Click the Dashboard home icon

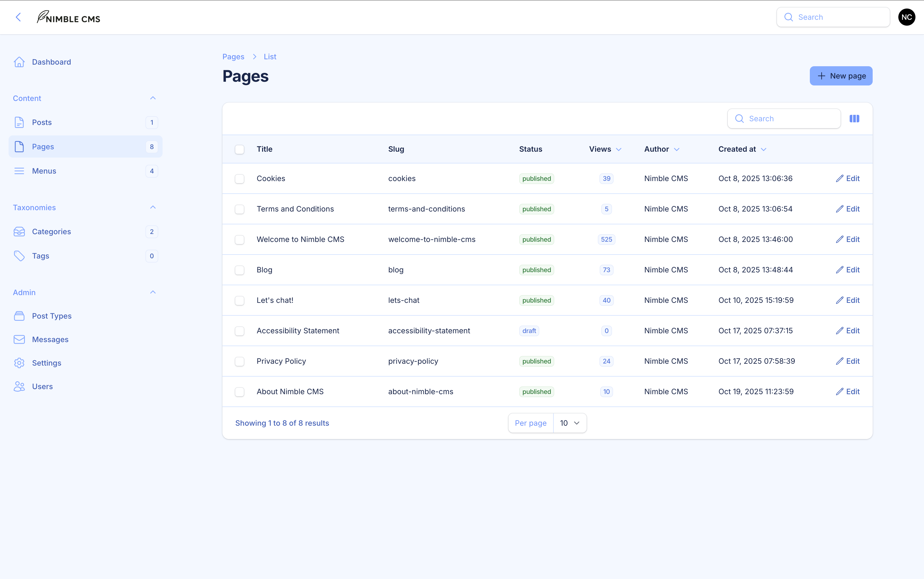point(19,62)
